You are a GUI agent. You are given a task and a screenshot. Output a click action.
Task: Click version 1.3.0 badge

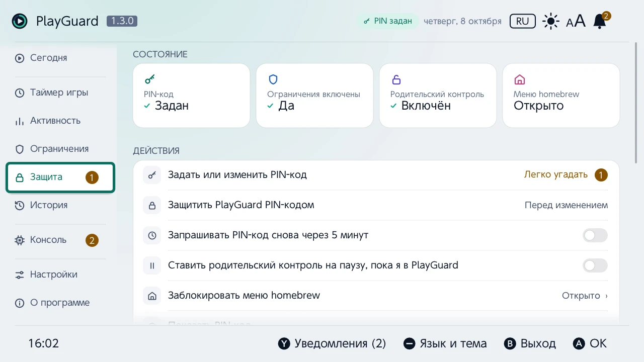coord(122,21)
